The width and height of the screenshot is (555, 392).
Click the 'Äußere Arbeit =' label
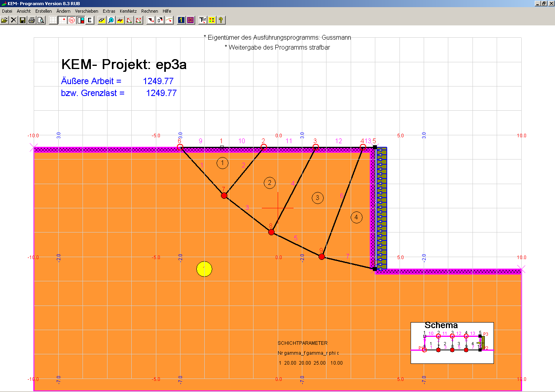click(91, 81)
